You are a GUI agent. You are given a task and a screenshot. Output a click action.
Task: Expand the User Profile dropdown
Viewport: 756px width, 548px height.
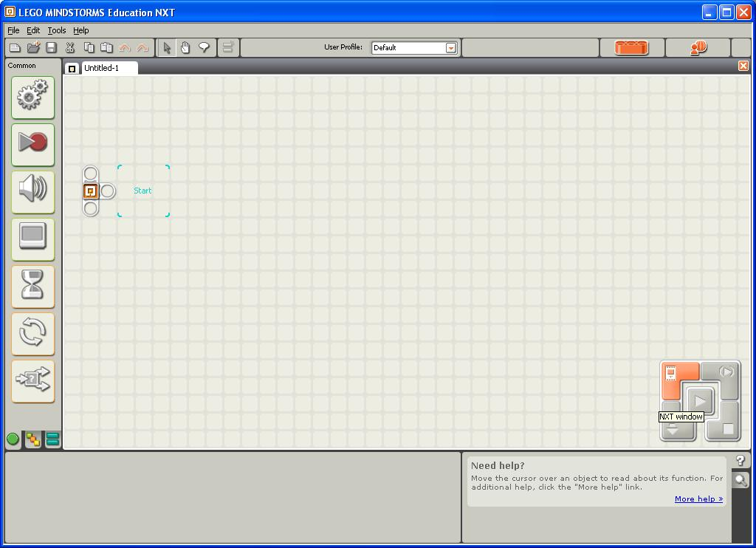click(451, 48)
